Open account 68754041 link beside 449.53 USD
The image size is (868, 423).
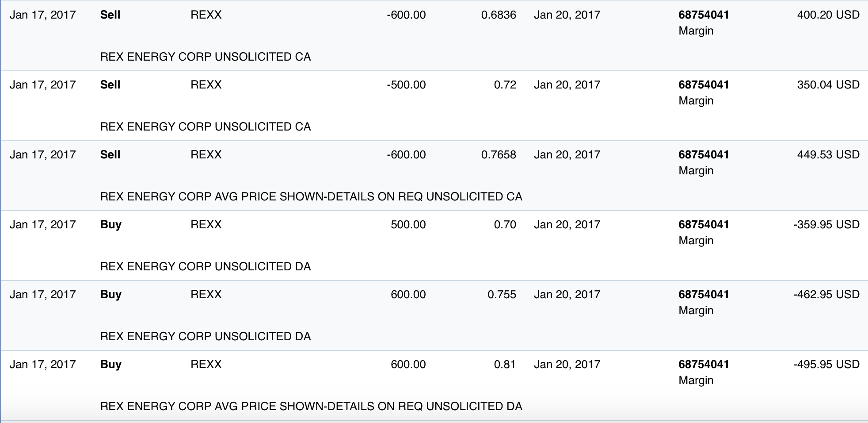point(704,155)
